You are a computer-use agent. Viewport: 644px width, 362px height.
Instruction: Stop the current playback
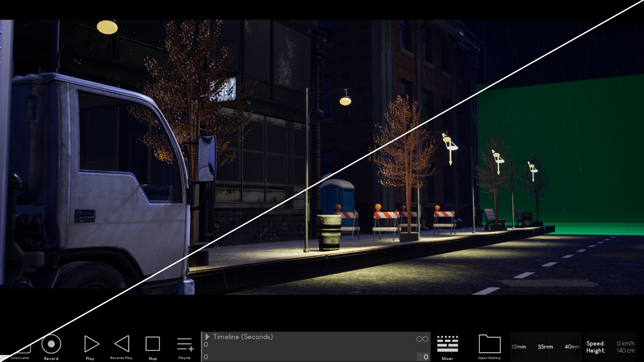[x=153, y=344]
